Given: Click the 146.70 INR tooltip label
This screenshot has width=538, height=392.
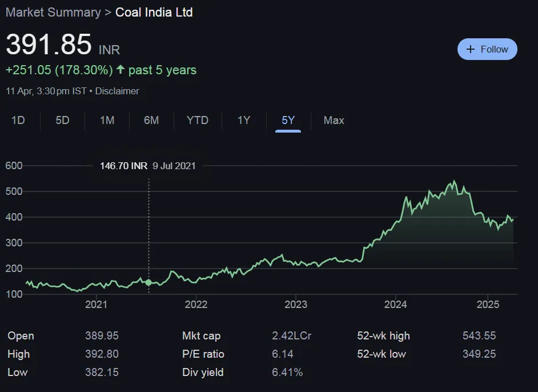Looking at the screenshot, I should (123, 166).
